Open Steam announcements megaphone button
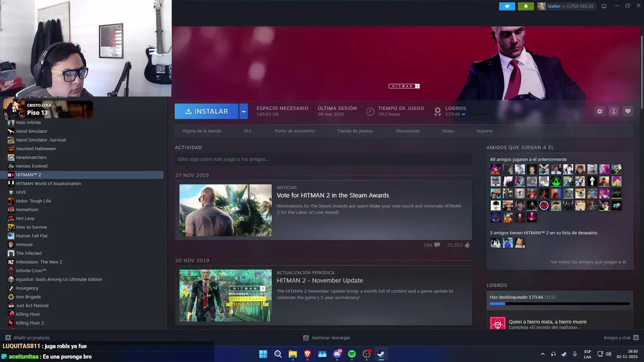Viewport: 644px width, 362px height. click(x=507, y=6)
